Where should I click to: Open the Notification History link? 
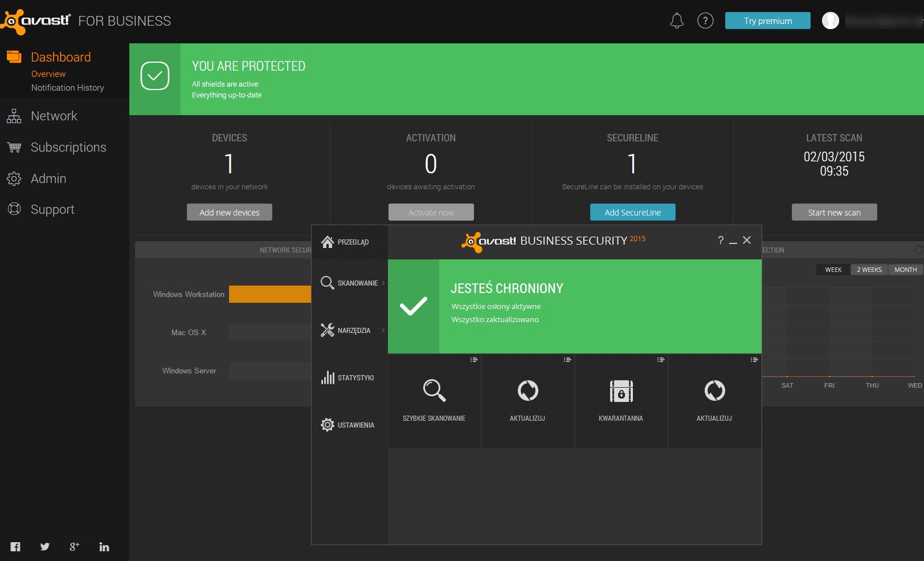pyautogui.click(x=68, y=88)
